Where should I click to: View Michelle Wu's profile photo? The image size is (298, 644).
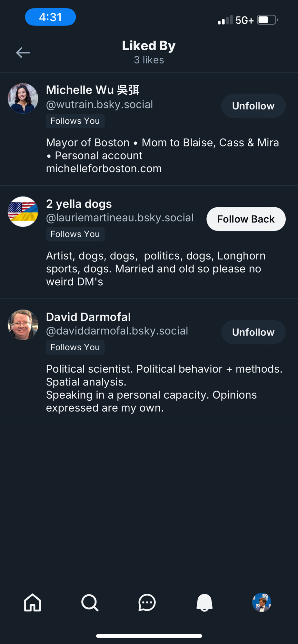[x=23, y=99]
